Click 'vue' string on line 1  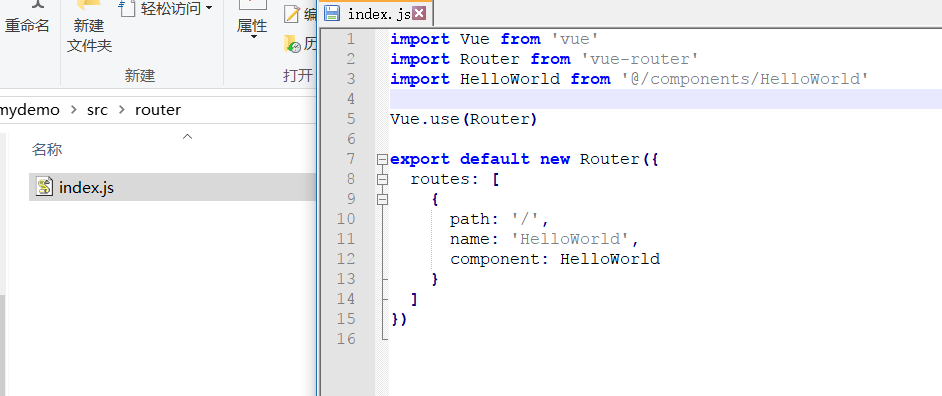click(575, 39)
